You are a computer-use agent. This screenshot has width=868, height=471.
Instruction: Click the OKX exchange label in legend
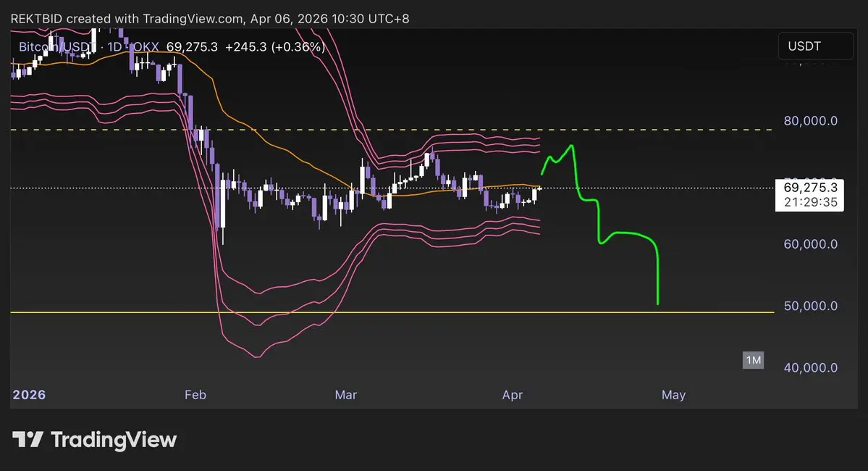tap(146, 47)
